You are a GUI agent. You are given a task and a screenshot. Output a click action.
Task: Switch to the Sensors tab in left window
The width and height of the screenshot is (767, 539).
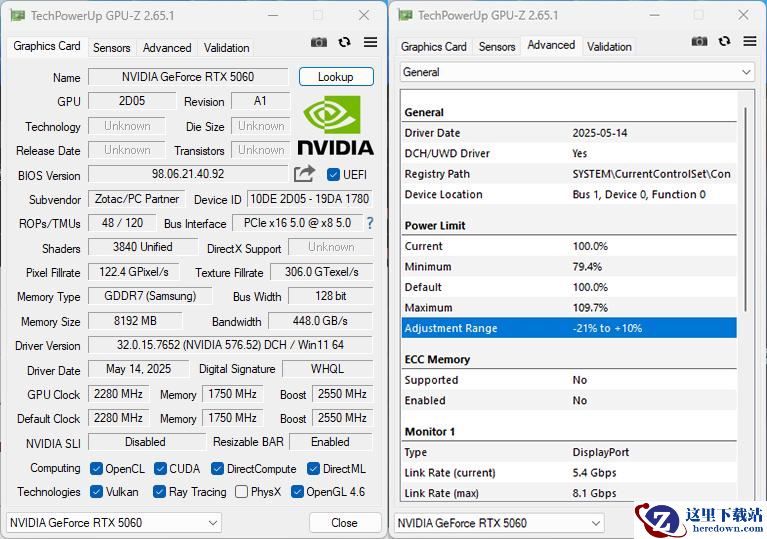[x=112, y=47]
